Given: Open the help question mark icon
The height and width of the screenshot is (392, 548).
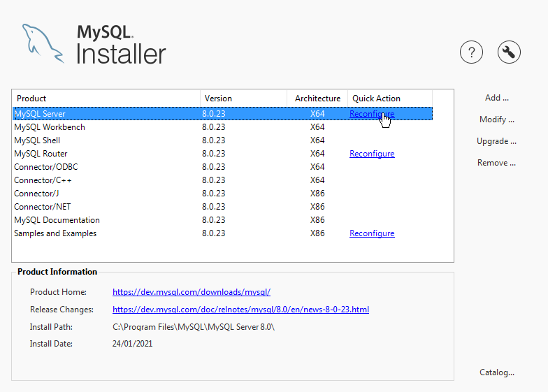Looking at the screenshot, I should 471,52.
